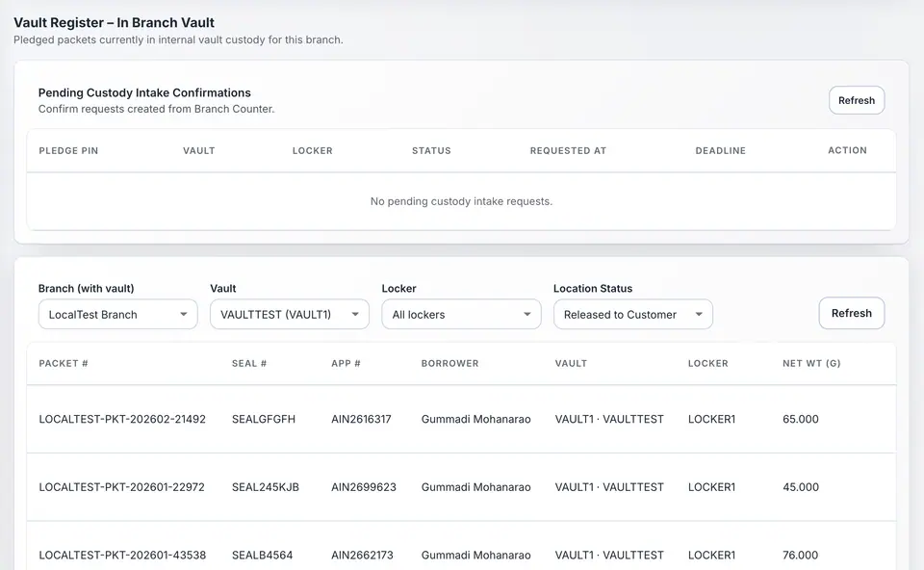Click Refresh next to the vault filters

(x=851, y=313)
